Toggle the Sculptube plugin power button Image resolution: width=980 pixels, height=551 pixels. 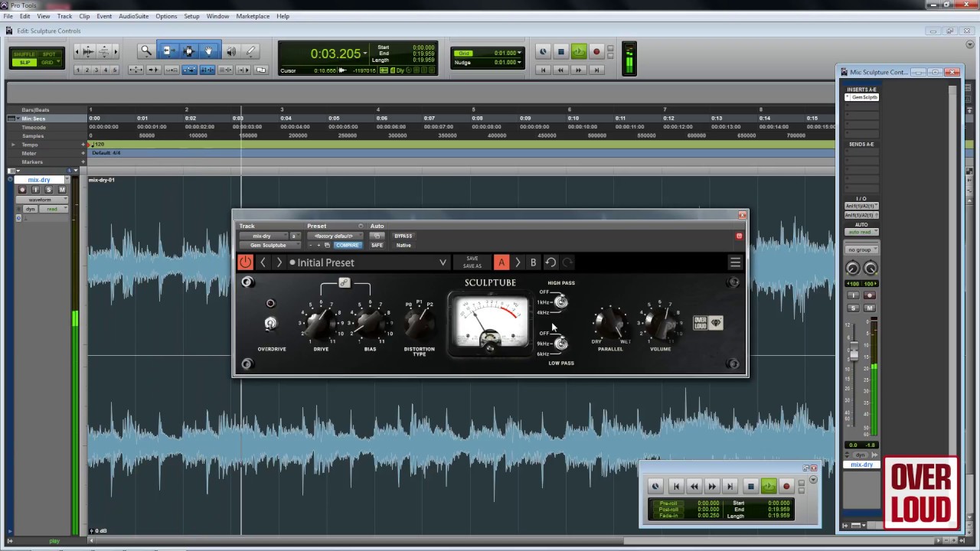point(245,262)
